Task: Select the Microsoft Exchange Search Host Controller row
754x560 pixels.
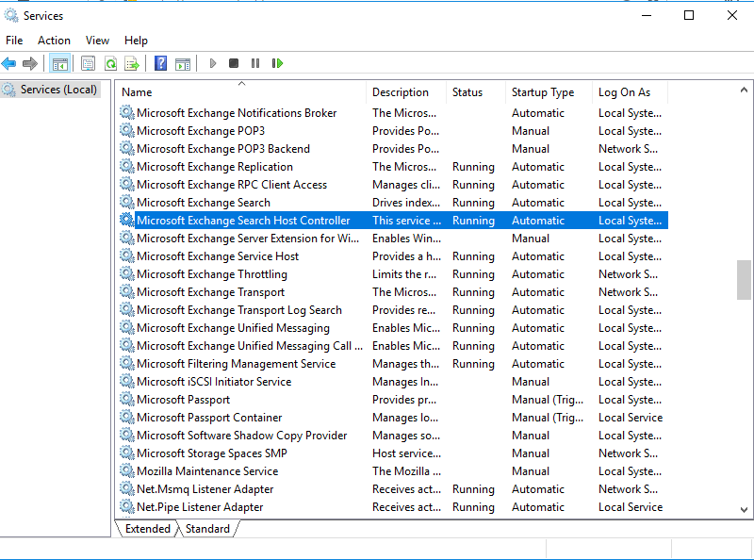Action: 393,221
